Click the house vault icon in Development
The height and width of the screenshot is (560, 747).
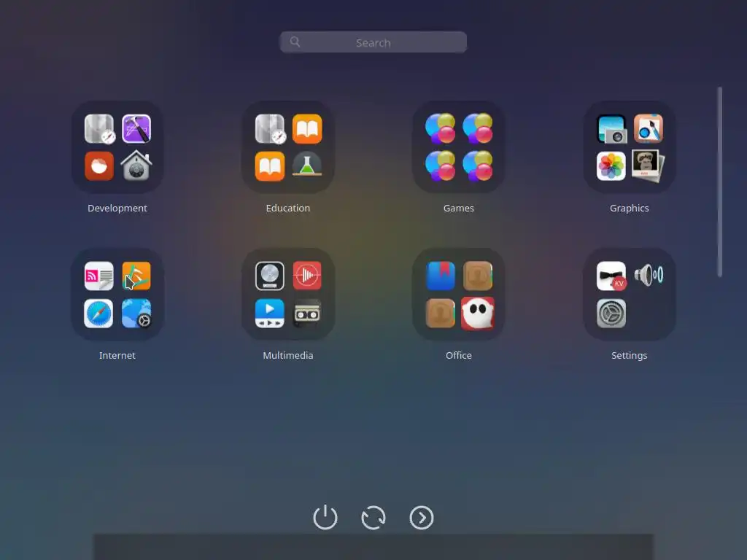point(136,166)
